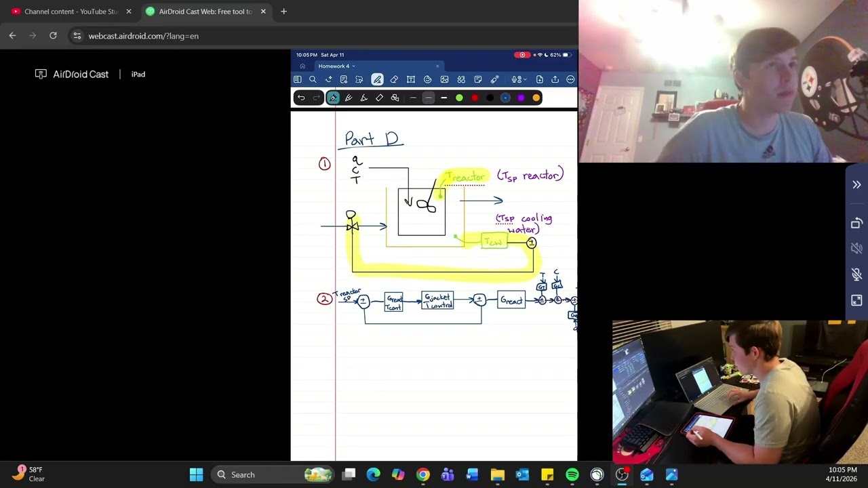Insert a text box
The image size is (868, 488).
click(x=411, y=79)
